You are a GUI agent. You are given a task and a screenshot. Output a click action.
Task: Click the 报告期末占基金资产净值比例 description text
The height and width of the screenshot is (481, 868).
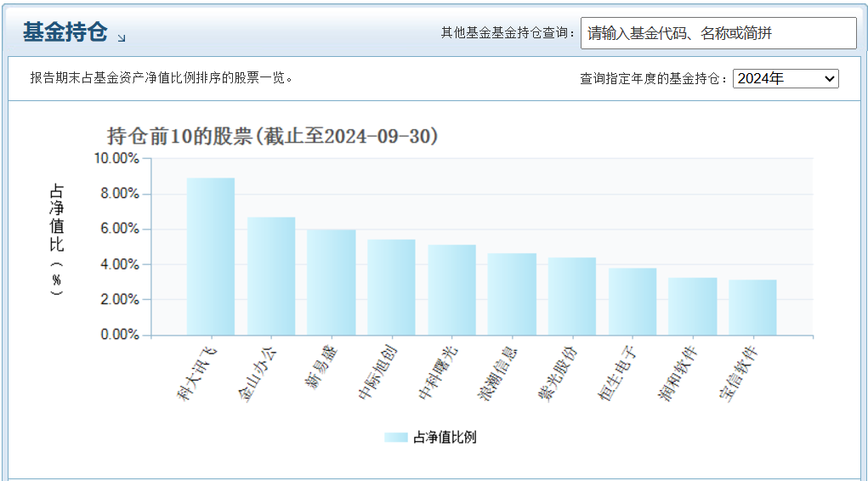tap(161, 78)
